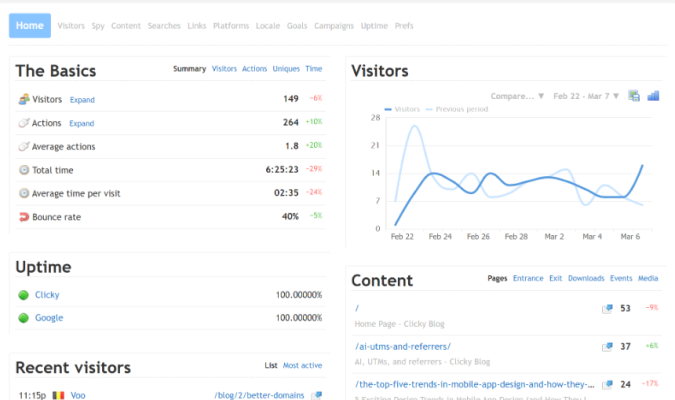Open the Locale navigation item
Screen dimensions: 675x400
pos(268,26)
